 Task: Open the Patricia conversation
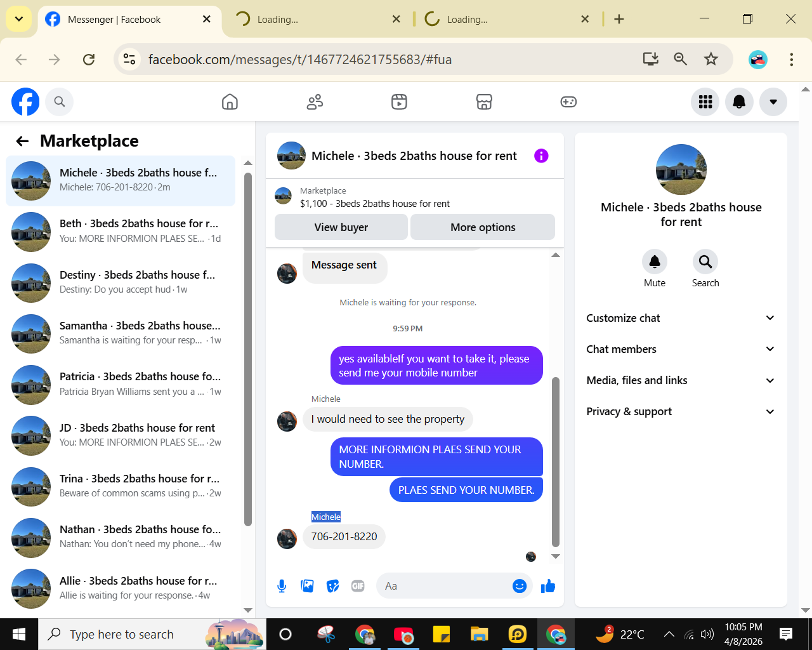(x=121, y=385)
